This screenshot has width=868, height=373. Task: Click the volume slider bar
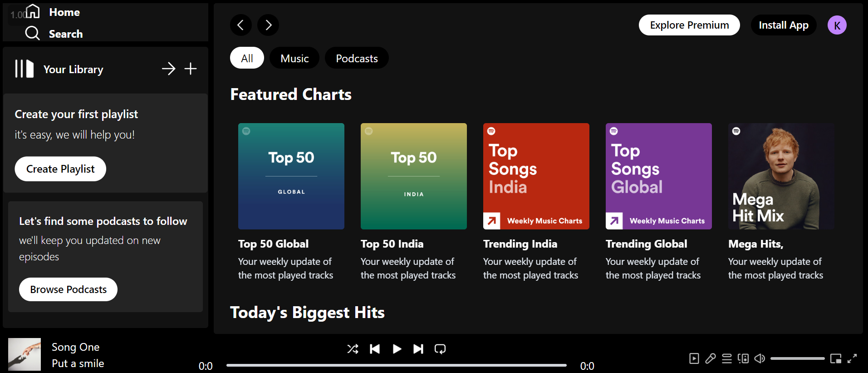[x=797, y=358]
